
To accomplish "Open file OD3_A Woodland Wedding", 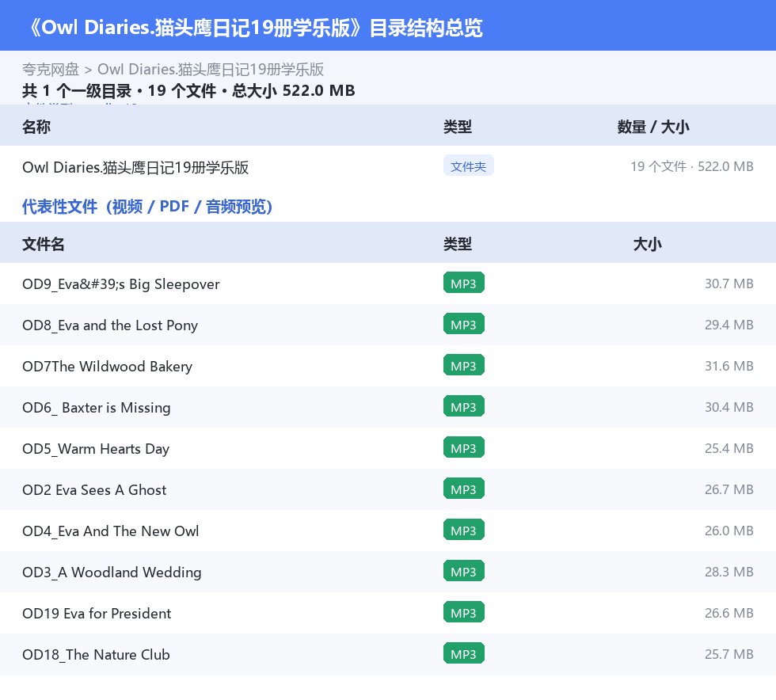I will [112, 572].
